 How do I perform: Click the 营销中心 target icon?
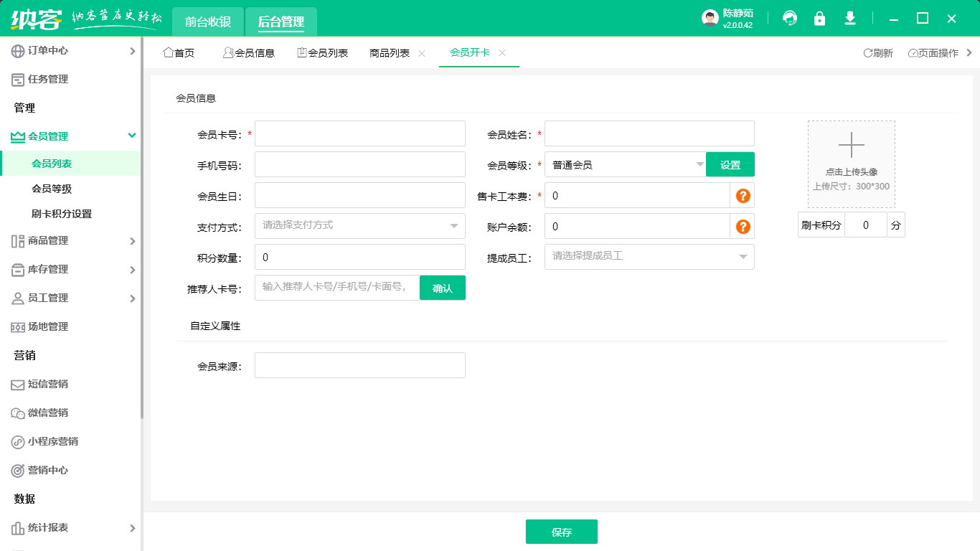click(x=18, y=471)
